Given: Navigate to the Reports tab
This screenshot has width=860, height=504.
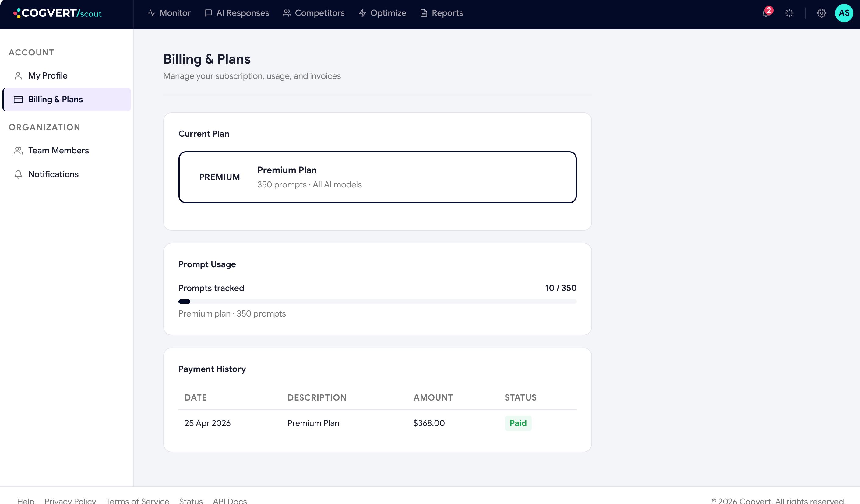Looking at the screenshot, I should tap(441, 13).
